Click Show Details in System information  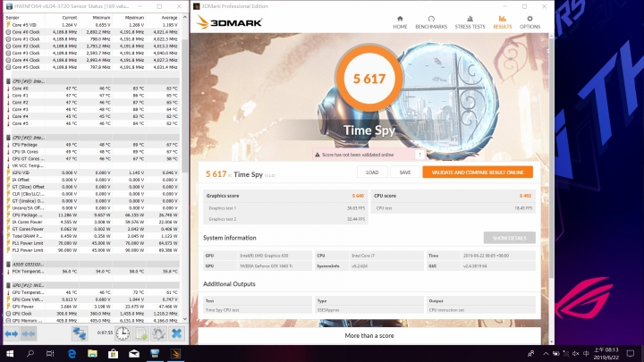pos(509,238)
